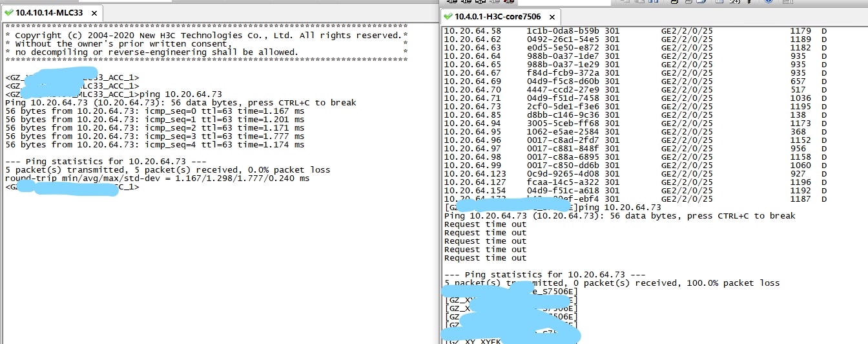
Task: Click the green connected checkmark on H3C-core7506 tab
Action: point(448,16)
